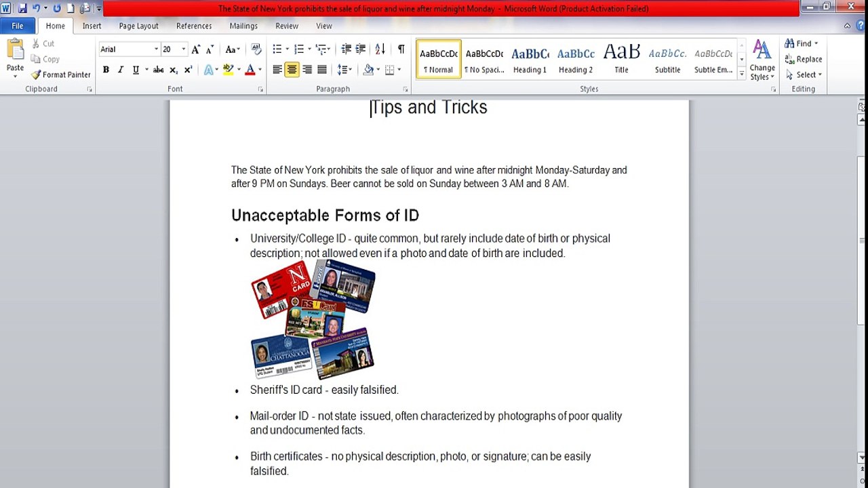The image size is (868, 488).
Task: Center the text alignment
Action: (292, 70)
